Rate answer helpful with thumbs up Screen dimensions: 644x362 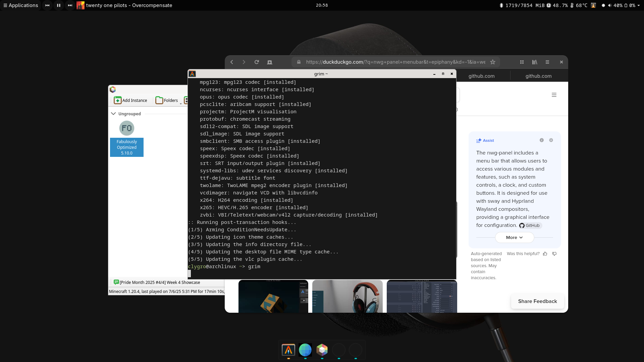coord(545,254)
